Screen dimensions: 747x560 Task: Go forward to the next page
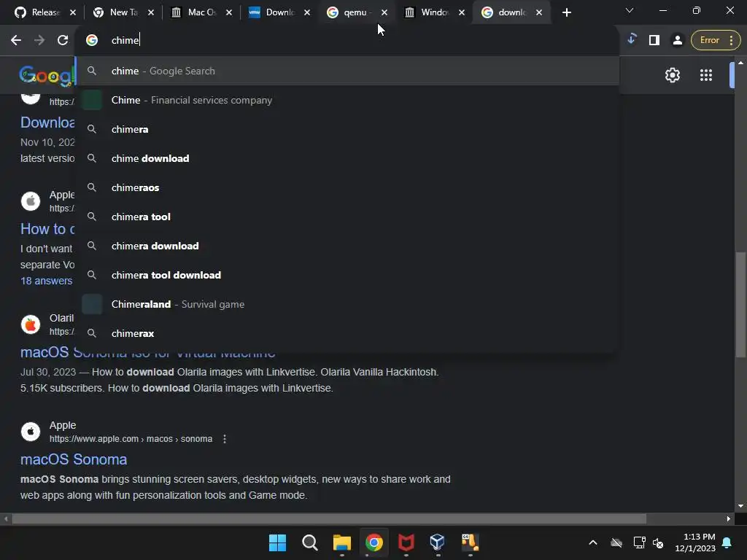39,41
